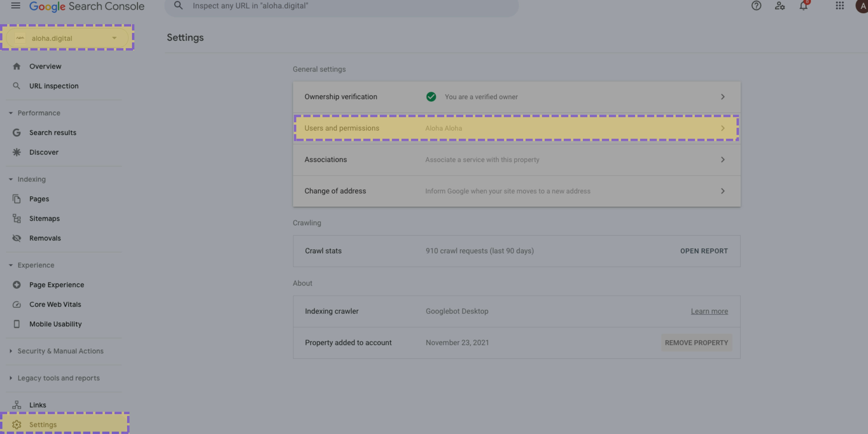Viewport: 868px width, 434px height.
Task: Open the account avatar
Action: pyautogui.click(x=862, y=6)
